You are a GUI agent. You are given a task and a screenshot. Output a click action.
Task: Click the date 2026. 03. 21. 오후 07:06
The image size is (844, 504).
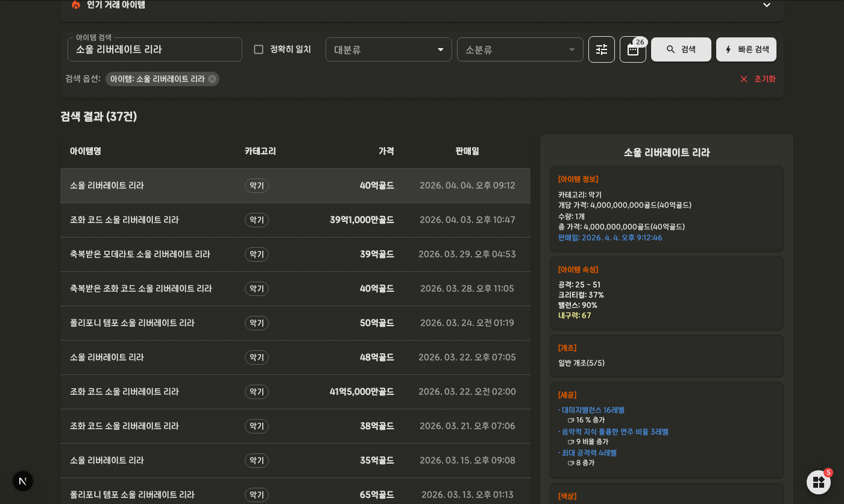[x=467, y=426]
